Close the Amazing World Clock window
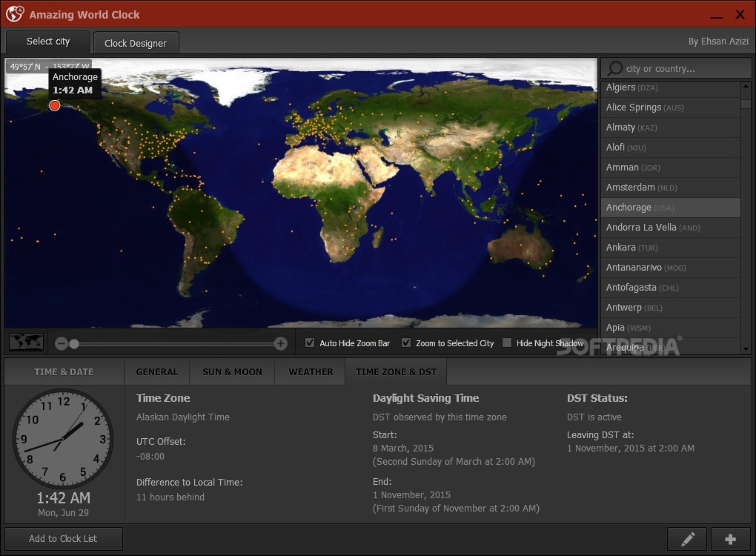The width and height of the screenshot is (756, 556). (x=740, y=15)
